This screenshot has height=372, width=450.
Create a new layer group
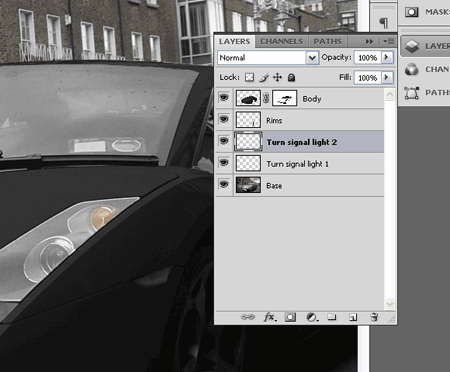[332, 317]
